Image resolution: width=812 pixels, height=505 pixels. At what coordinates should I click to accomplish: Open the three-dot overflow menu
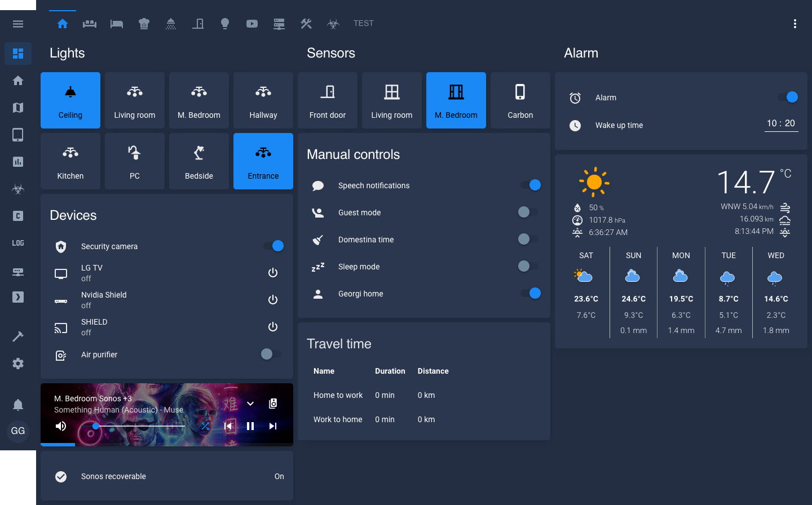[795, 24]
